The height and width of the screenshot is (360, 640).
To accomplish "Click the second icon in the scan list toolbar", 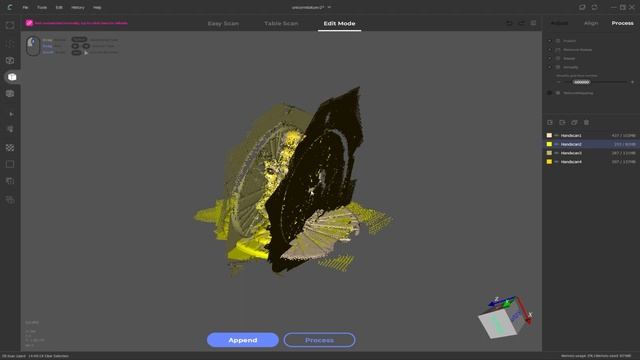I will point(562,122).
